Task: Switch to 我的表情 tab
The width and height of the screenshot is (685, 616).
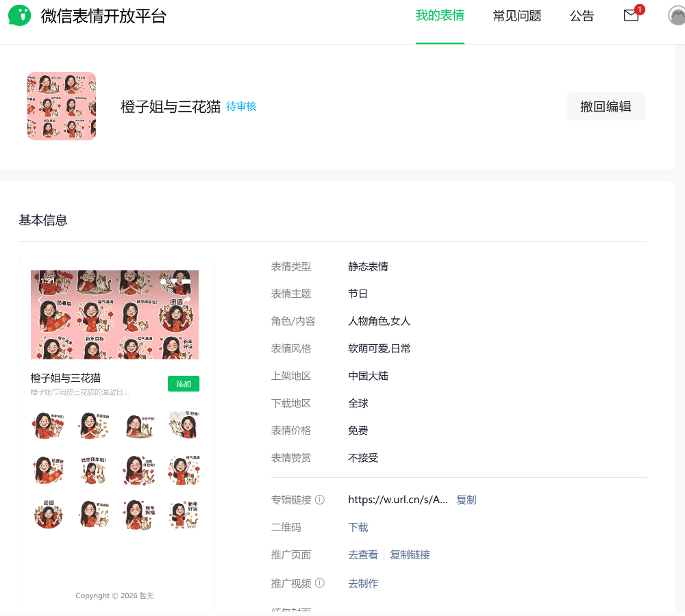Action: pos(440,16)
